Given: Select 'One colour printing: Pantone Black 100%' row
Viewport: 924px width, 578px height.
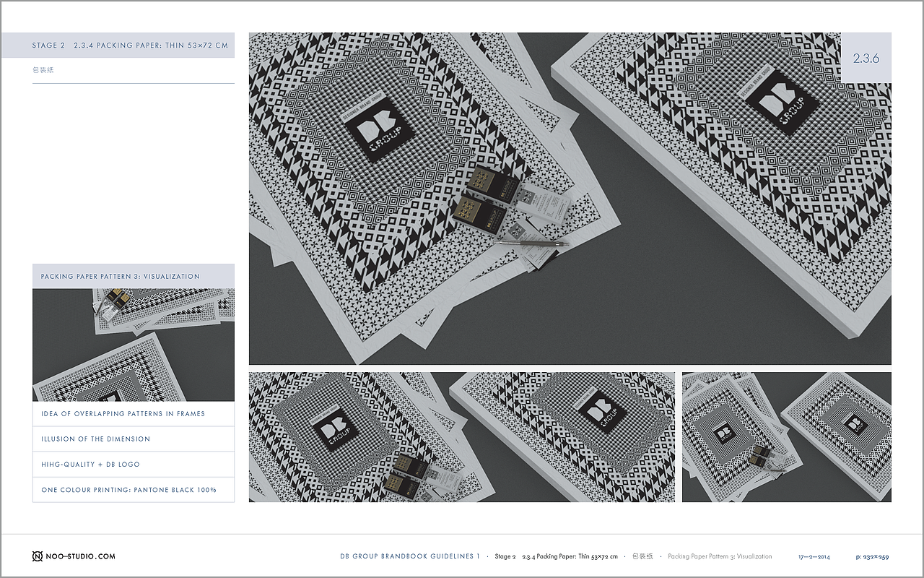Looking at the screenshot, I should (x=134, y=490).
